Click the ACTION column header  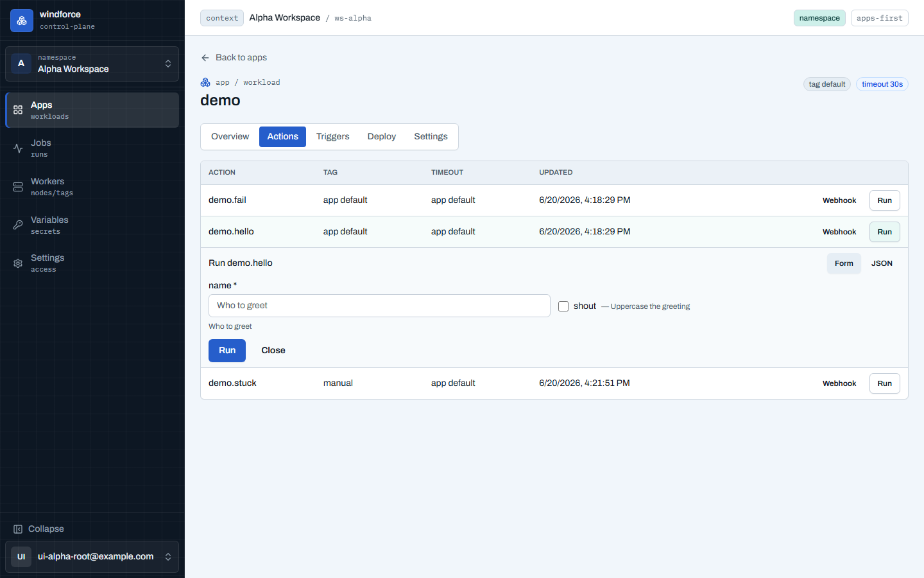222,173
